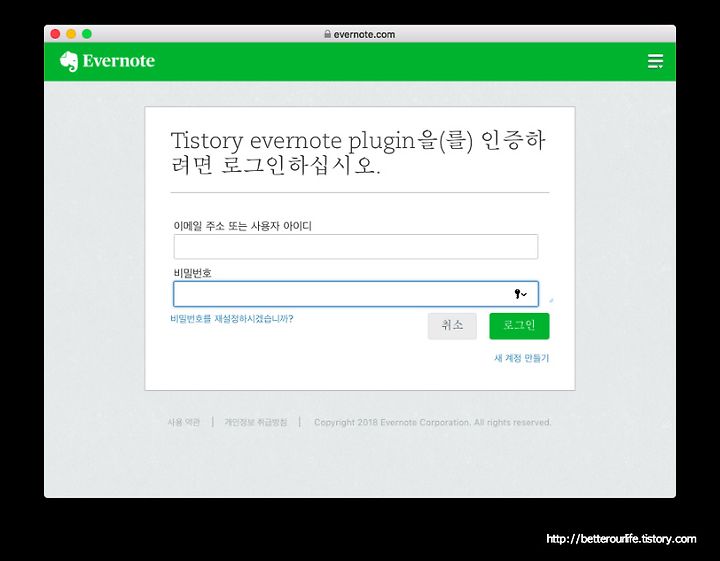Viewport: 720px width, 561px height.
Task: Click the Evernote elephant logo
Action: pyautogui.click(x=69, y=61)
